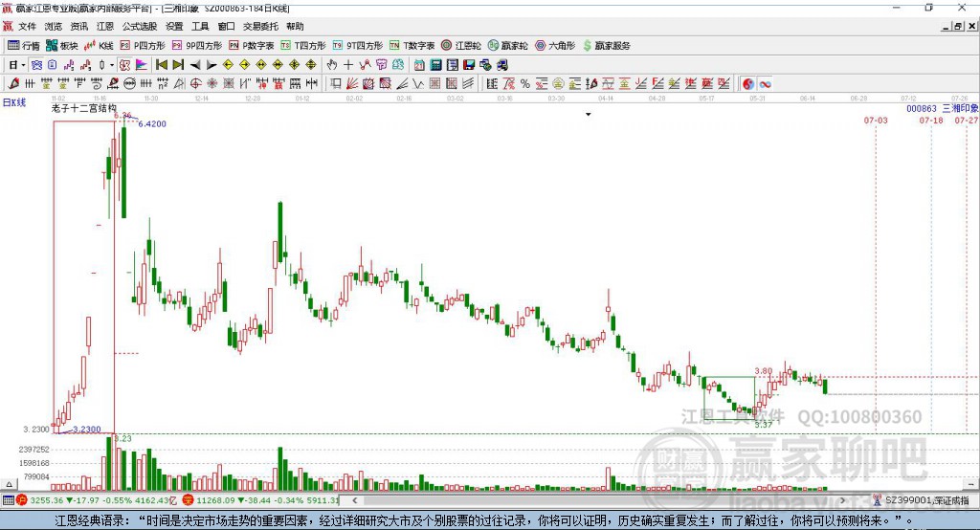Click horizontal scrollbar left arrow

pyautogui.click(x=355, y=500)
